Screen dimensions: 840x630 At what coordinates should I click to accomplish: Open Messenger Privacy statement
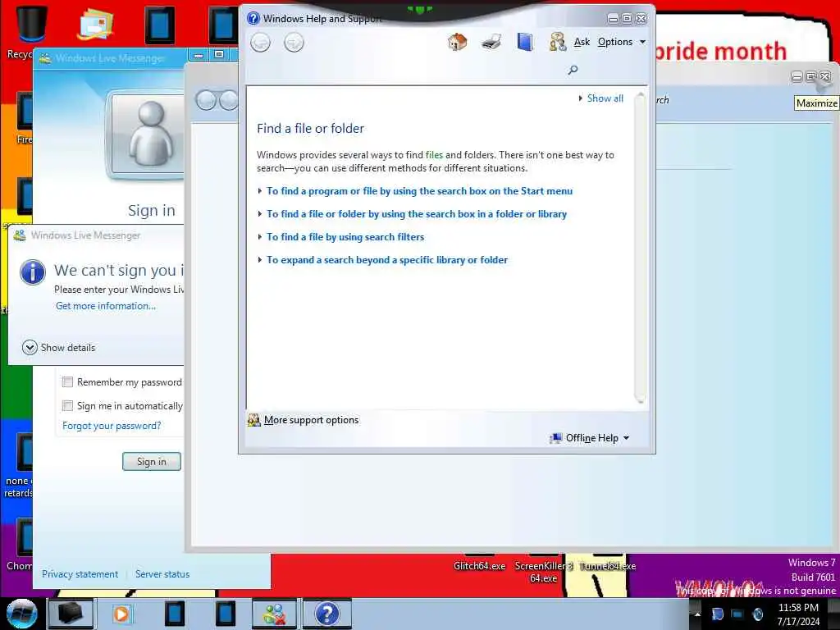80,573
